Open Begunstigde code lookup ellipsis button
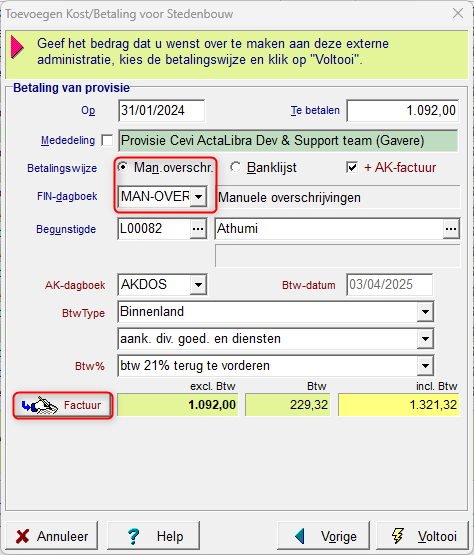474x555 pixels. click(198, 229)
